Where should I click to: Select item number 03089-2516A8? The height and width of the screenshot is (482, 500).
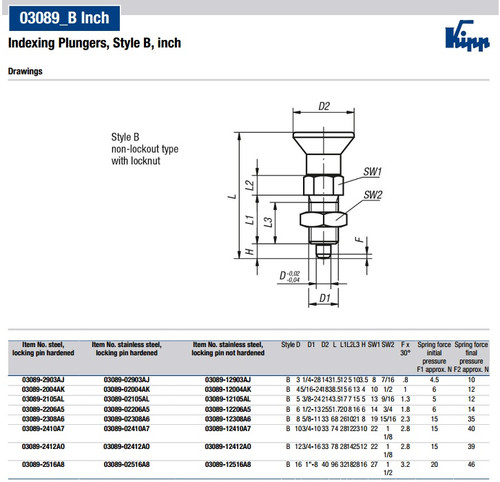coord(43,465)
